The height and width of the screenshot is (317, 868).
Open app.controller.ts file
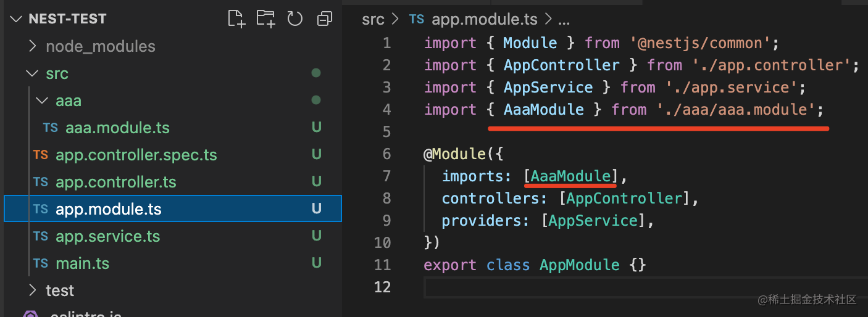(115, 182)
